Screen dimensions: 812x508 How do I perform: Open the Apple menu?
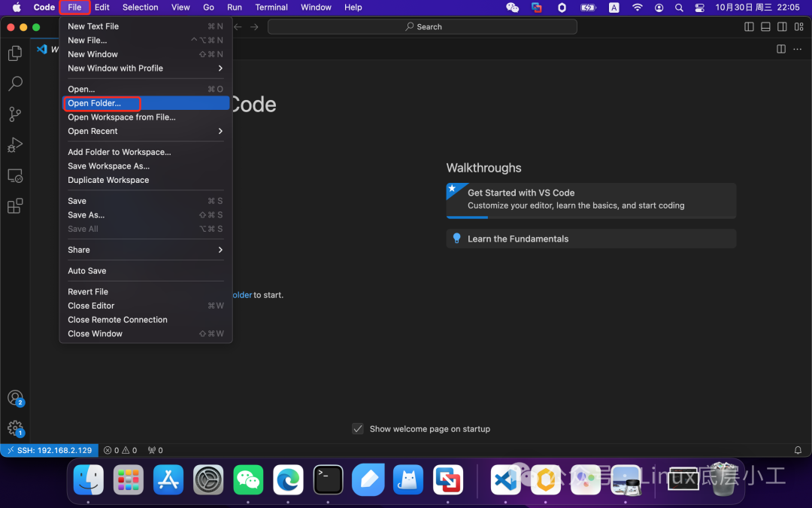17,8
